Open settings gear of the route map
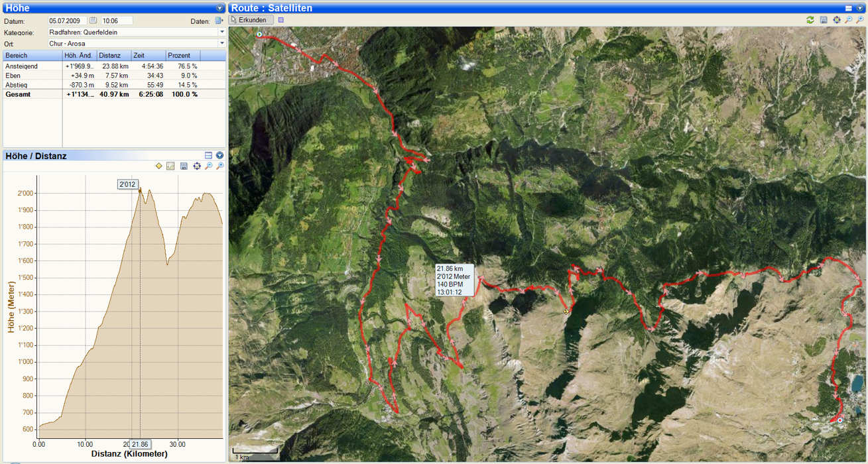 pos(837,20)
